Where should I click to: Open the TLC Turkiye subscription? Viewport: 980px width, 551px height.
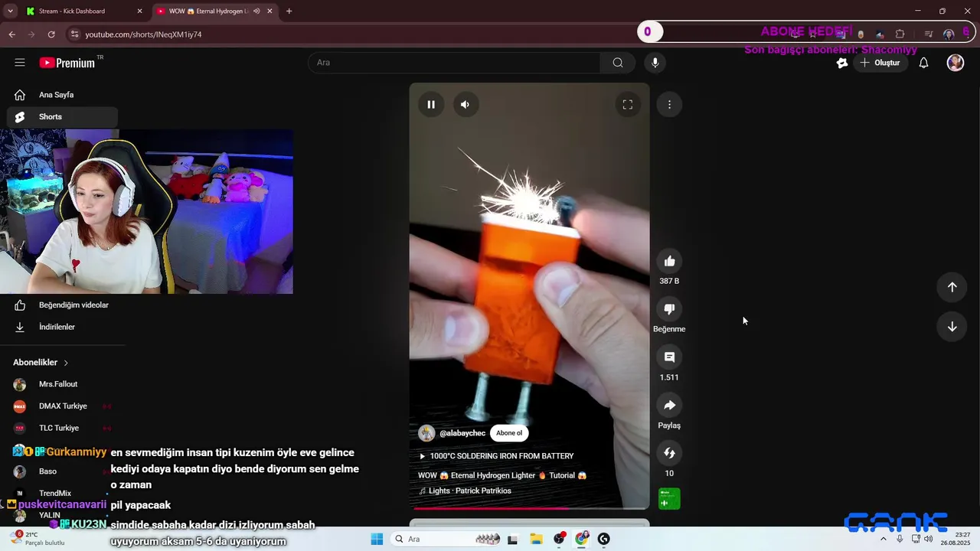[62, 428]
